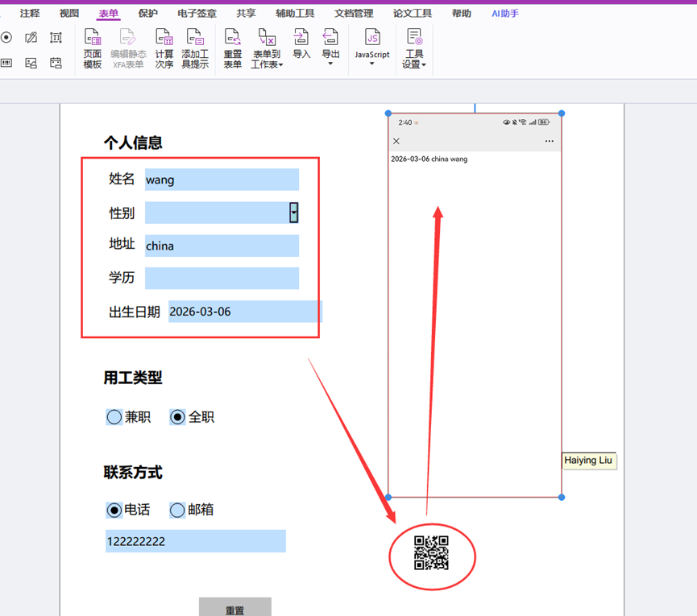697x616 pixels.
Task: Select the 邮箱 radio button
Action: pyautogui.click(x=178, y=510)
